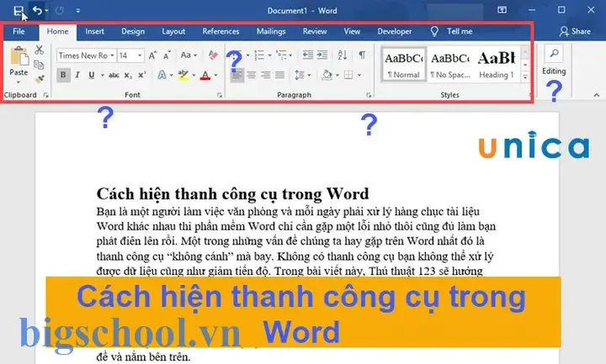
Task: Apply paragraph shading paint bucket
Action: [x=327, y=75]
